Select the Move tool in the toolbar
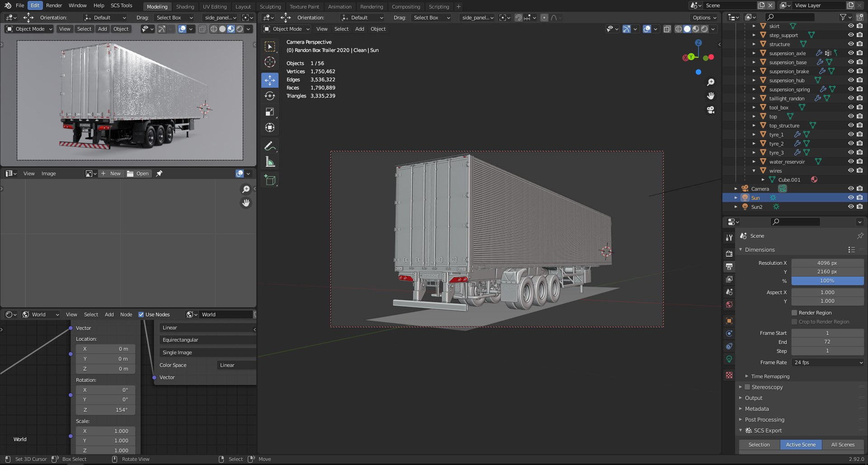The width and height of the screenshot is (868, 465). 270,80
